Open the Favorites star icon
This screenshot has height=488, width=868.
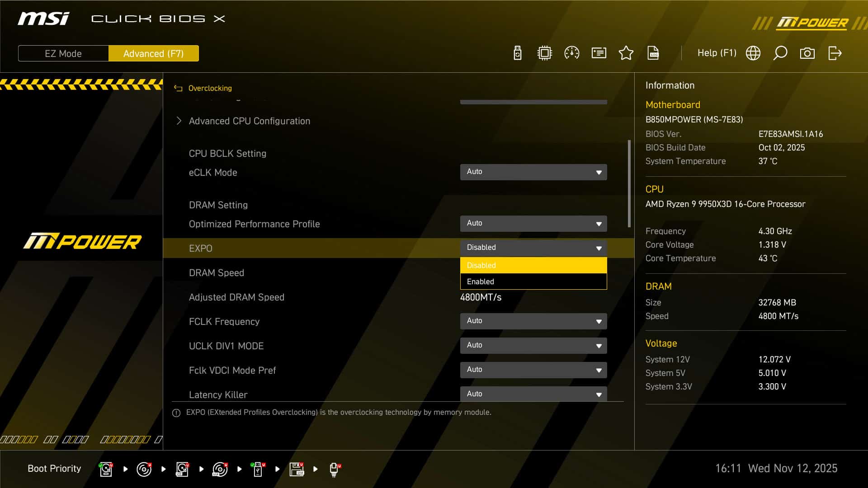pos(626,53)
